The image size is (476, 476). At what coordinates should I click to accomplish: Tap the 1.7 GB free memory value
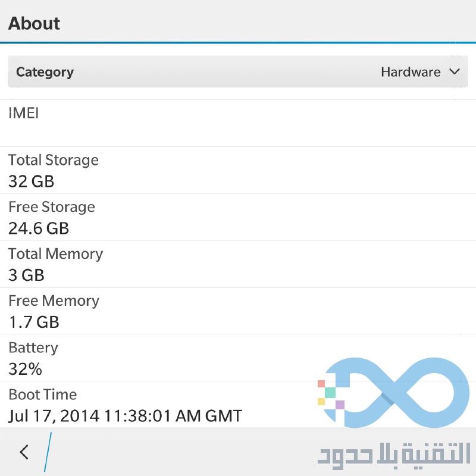coord(34,322)
